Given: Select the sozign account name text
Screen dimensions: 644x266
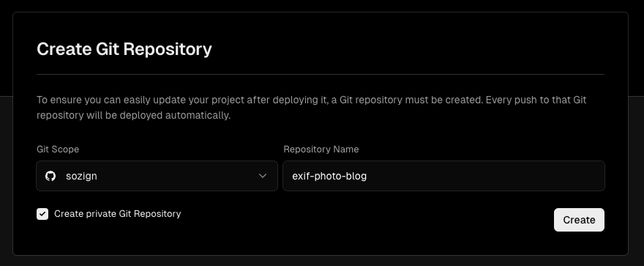Looking at the screenshot, I should pos(81,176).
